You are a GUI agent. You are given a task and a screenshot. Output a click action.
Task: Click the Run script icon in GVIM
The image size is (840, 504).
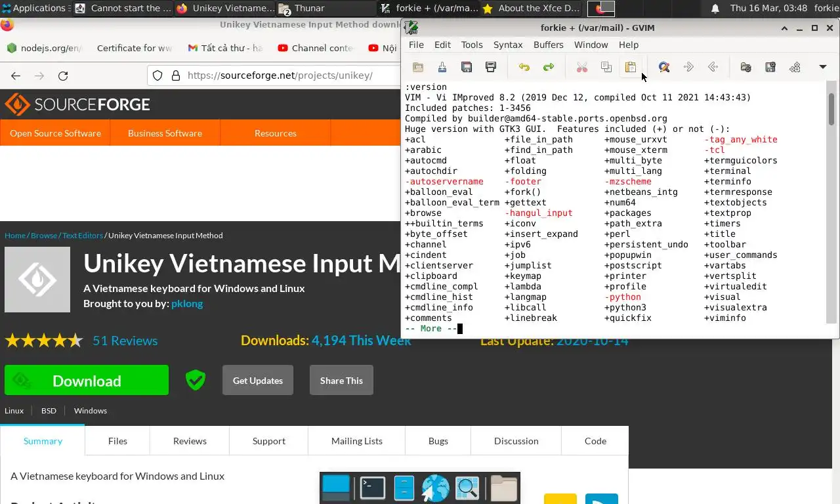coord(795,67)
